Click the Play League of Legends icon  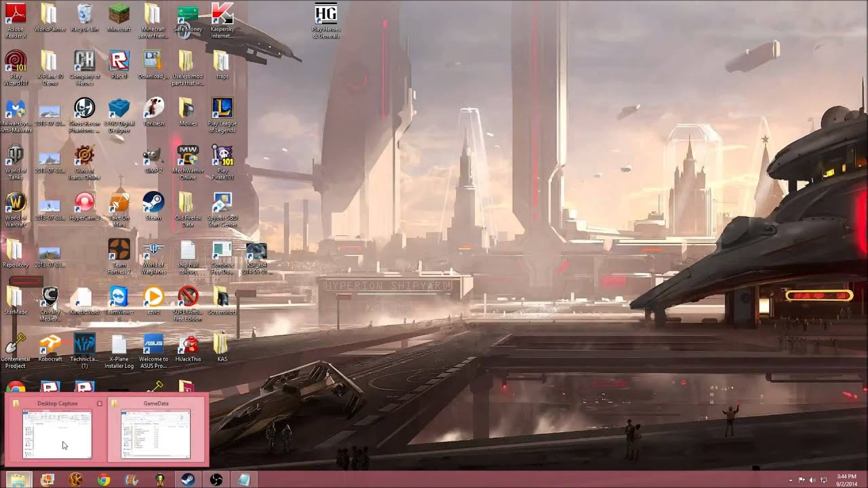222,115
